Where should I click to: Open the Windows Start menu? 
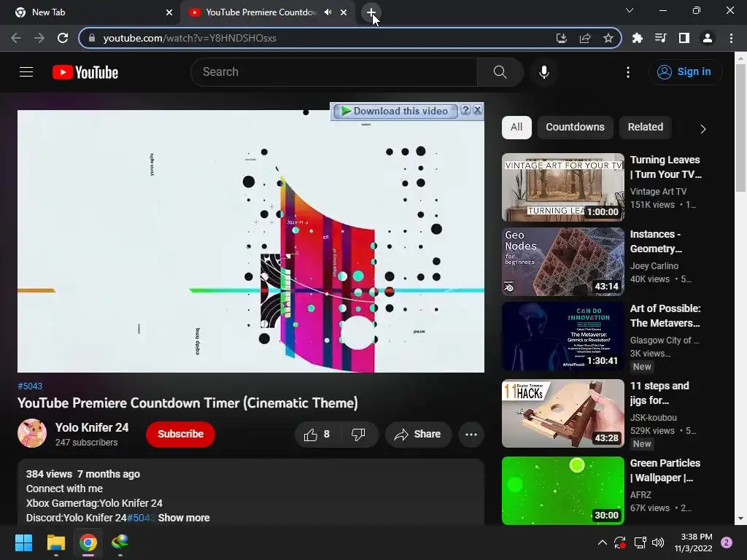pyautogui.click(x=23, y=542)
